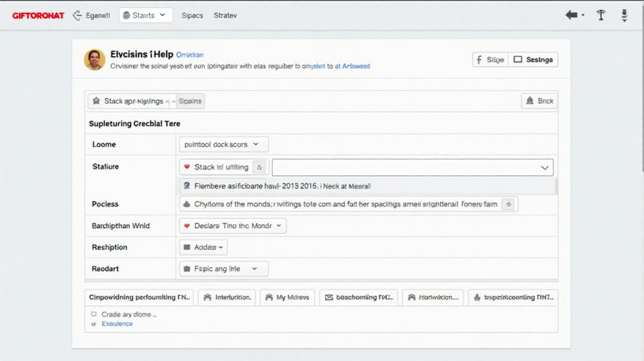Image resolution: width=644 pixels, height=361 pixels.
Task: Click the Slige button
Action: tap(490, 60)
